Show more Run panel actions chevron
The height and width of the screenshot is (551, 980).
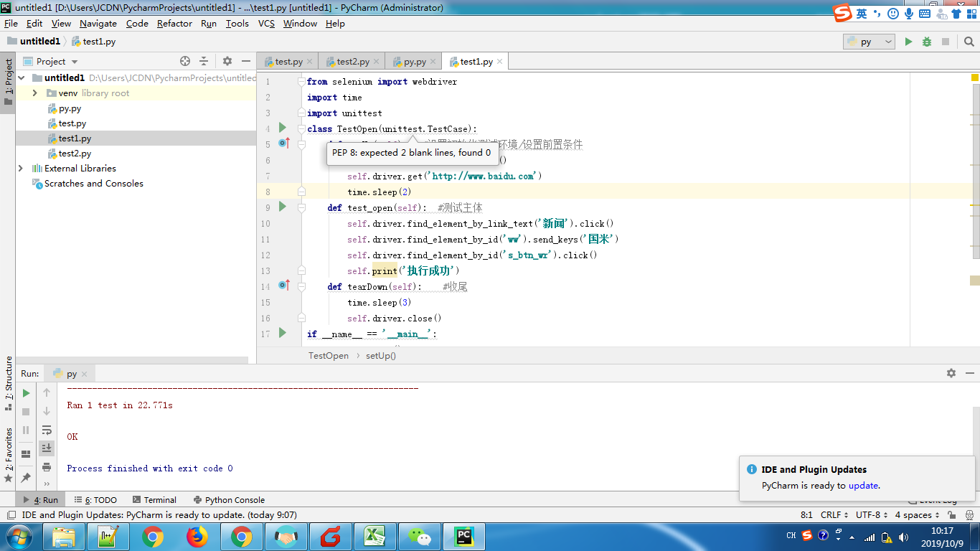click(47, 484)
